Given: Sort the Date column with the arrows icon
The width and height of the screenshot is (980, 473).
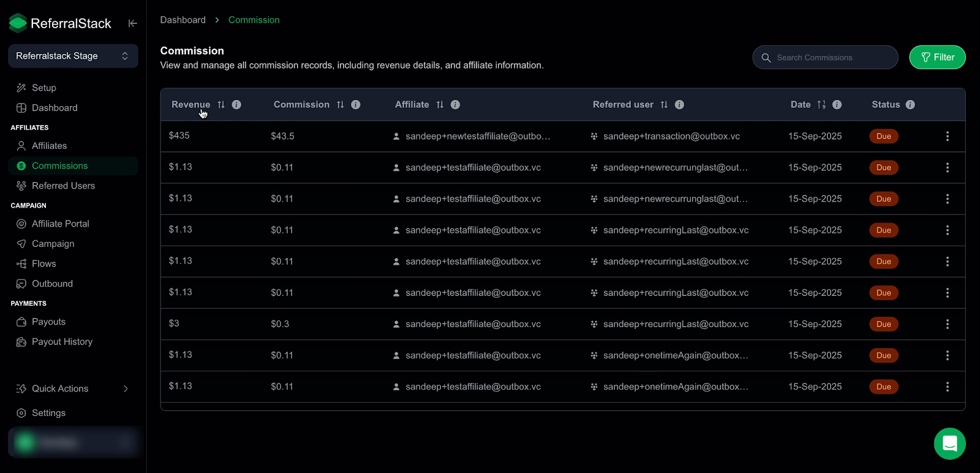Looking at the screenshot, I should coord(821,105).
